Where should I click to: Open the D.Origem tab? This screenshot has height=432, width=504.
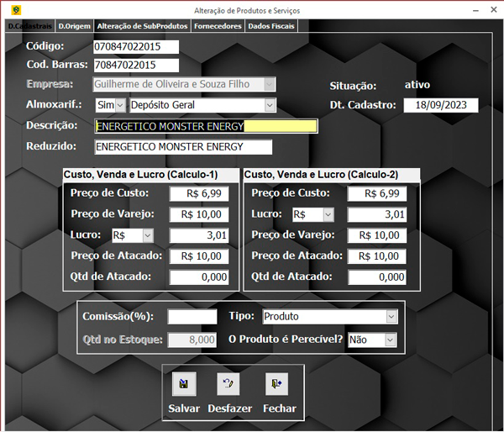click(x=74, y=26)
